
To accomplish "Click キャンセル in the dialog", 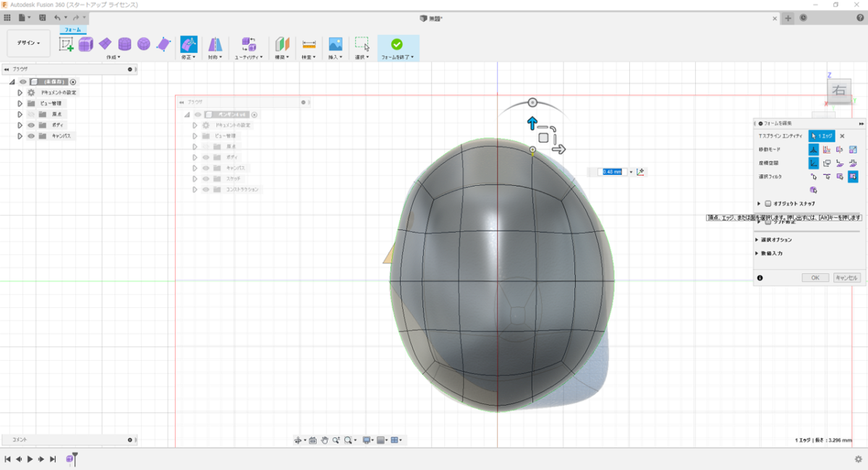I will [x=847, y=278].
